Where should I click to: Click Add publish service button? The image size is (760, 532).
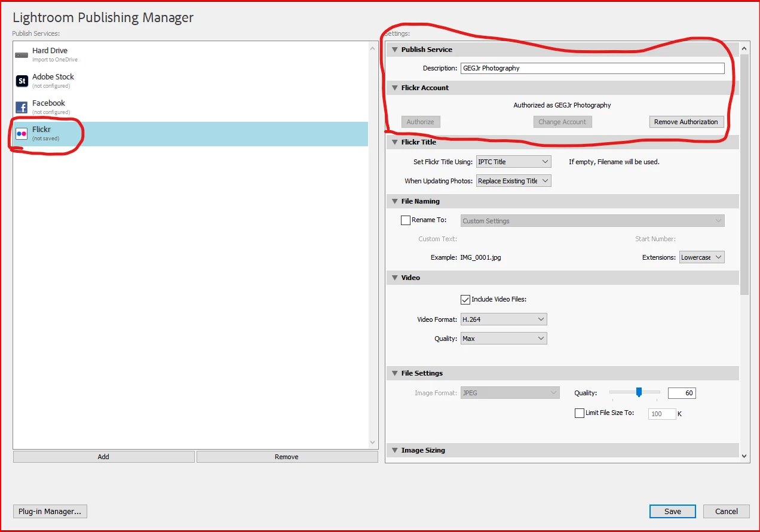coord(104,457)
